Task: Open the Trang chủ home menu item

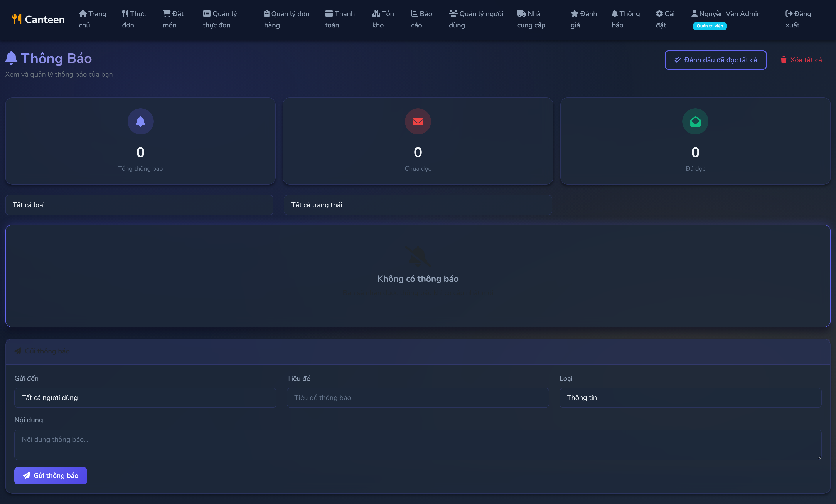Action: (92, 19)
